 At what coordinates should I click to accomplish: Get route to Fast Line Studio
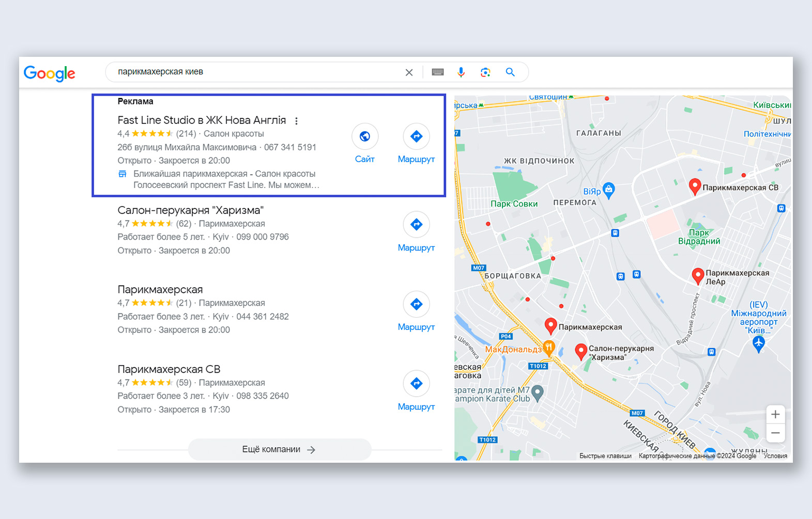click(x=416, y=136)
